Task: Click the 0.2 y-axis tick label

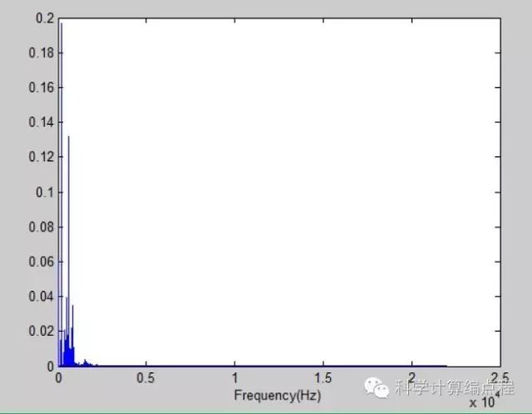Action: point(45,18)
